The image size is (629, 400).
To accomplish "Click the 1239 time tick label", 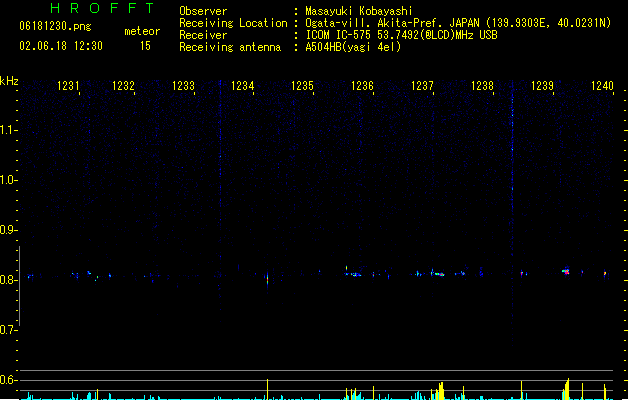I will point(542,86).
